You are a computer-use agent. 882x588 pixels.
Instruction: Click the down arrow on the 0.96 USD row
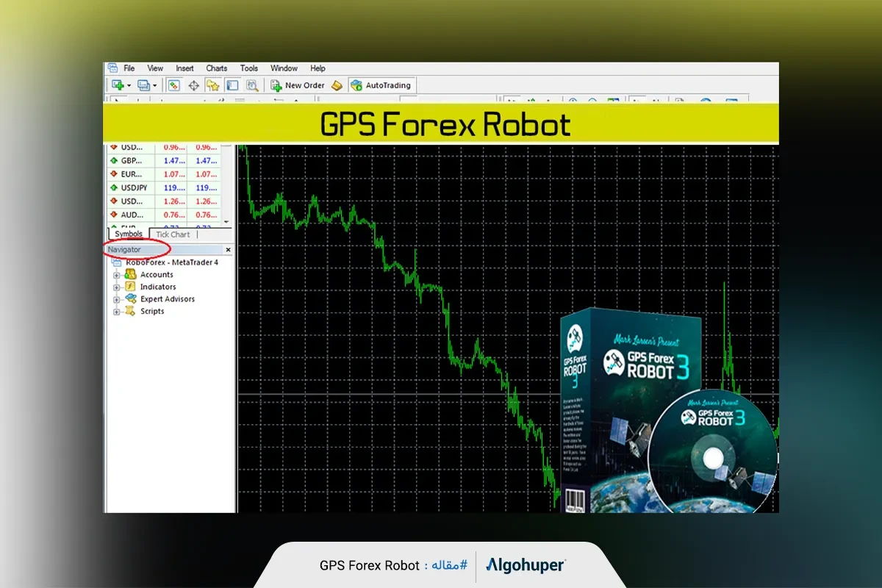pyautogui.click(x=115, y=147)
